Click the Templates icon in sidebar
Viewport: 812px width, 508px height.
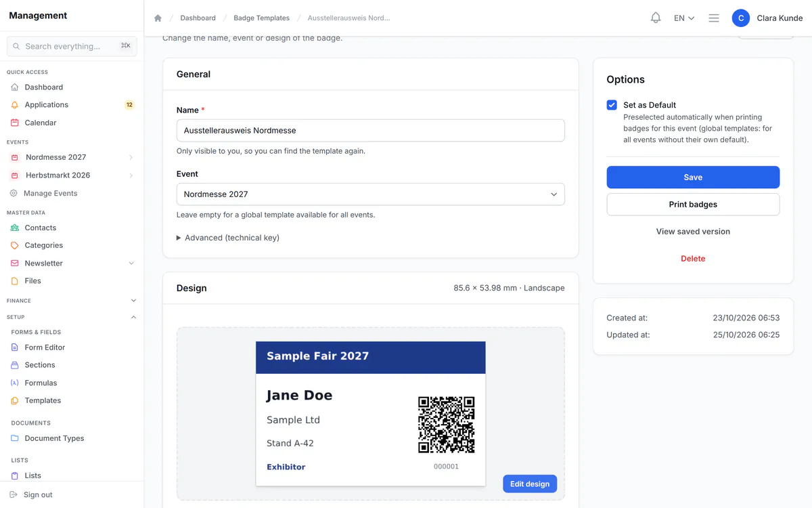pos(15,400)
